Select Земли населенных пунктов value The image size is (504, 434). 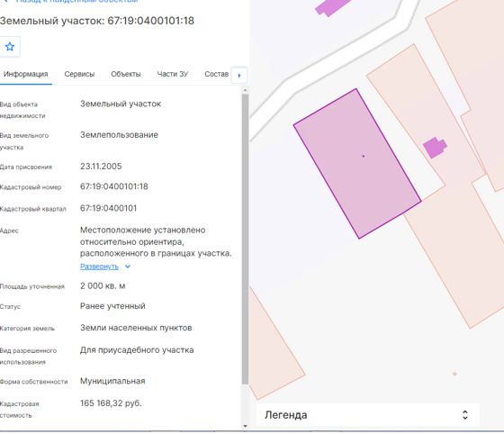point(136,328)
